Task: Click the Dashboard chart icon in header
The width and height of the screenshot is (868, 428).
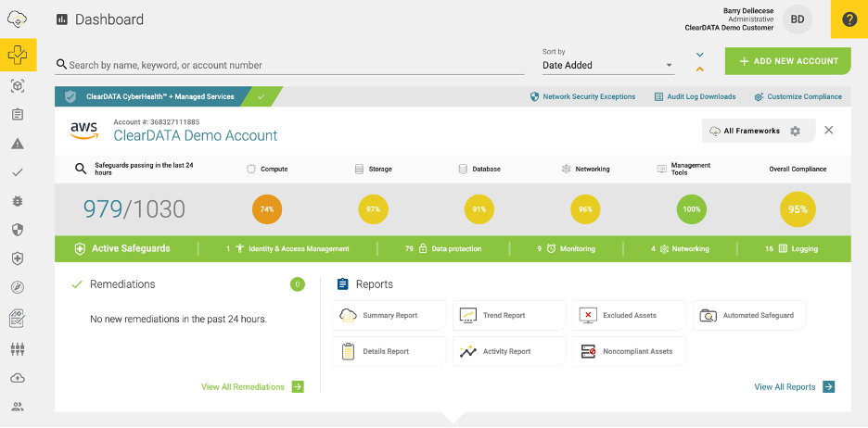Action: point(61,19)
